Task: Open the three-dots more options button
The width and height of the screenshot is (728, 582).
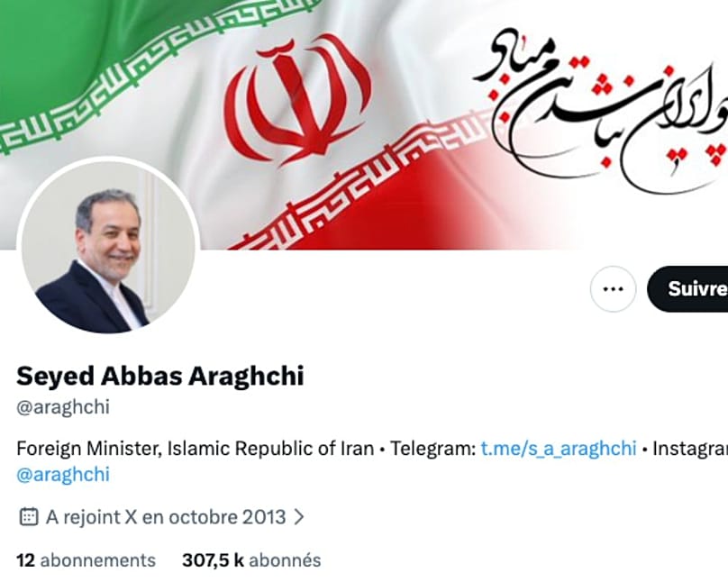Action: (613, 288)
